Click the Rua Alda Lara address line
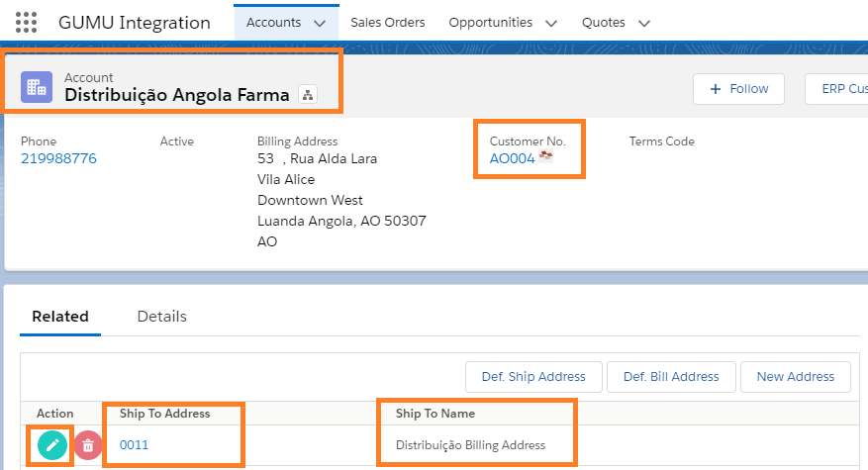The width and height of the screenshot is (868, 470). [317, 159]
